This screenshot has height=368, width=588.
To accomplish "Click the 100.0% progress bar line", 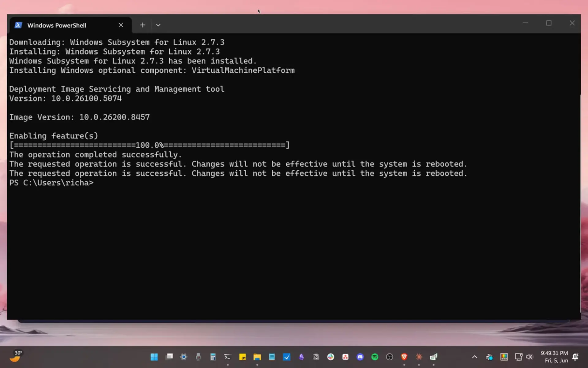I will (149, 145).
